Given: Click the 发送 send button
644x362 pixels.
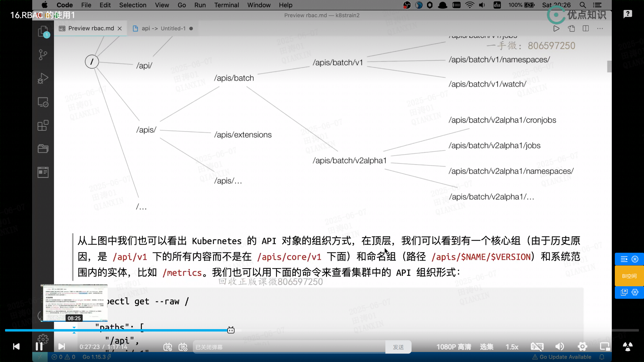Looking at the screenshot, I should [398, 347].
